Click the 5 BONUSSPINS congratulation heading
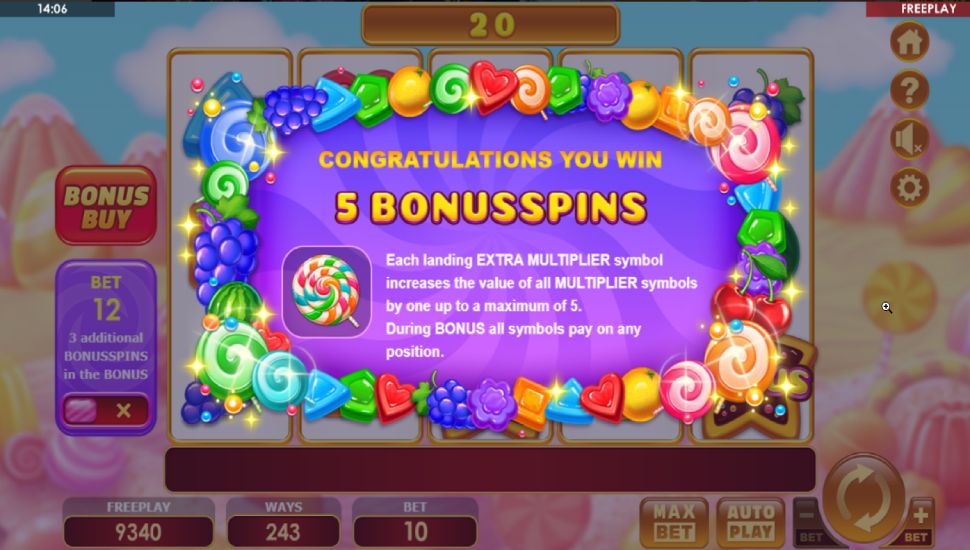 (491, 207)
